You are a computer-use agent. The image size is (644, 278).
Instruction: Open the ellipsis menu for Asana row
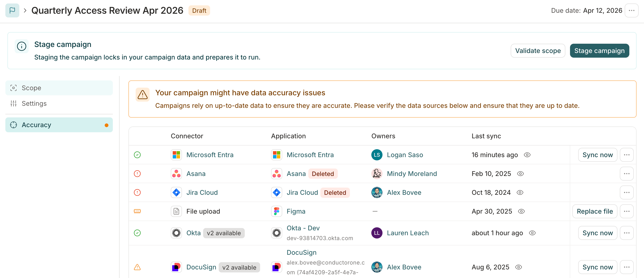coord(627,174)
